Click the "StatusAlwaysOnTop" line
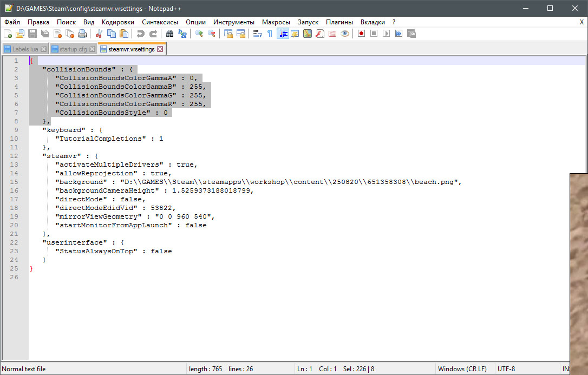 point(114,252)
